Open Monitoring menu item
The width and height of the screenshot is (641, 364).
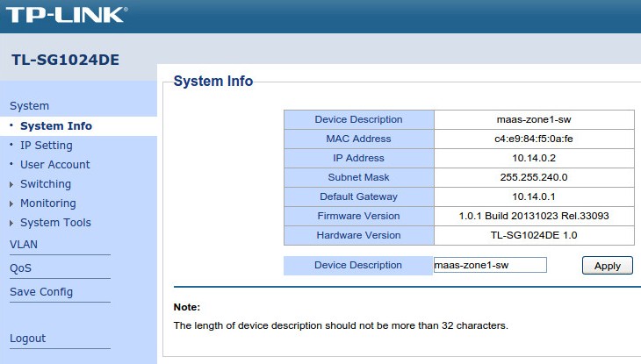coord(47,203)
